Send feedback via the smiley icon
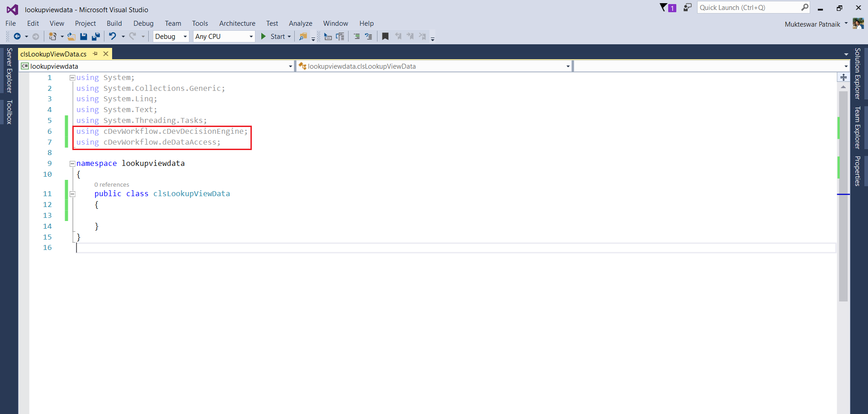Viewport: 868px width, 414px height. pyautogui.click(x=687, y=8)
